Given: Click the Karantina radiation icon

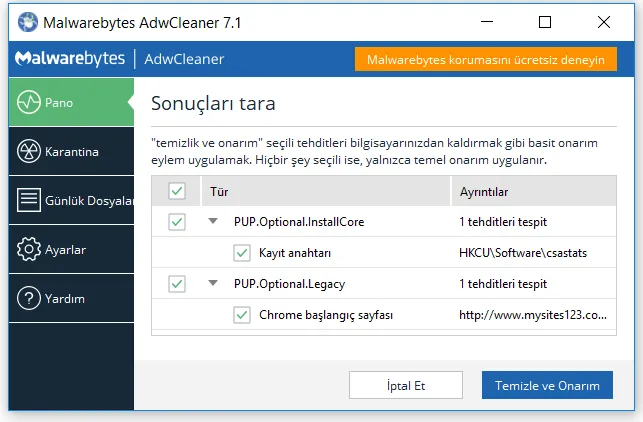Looking at the screenshot, I should 29,151.
